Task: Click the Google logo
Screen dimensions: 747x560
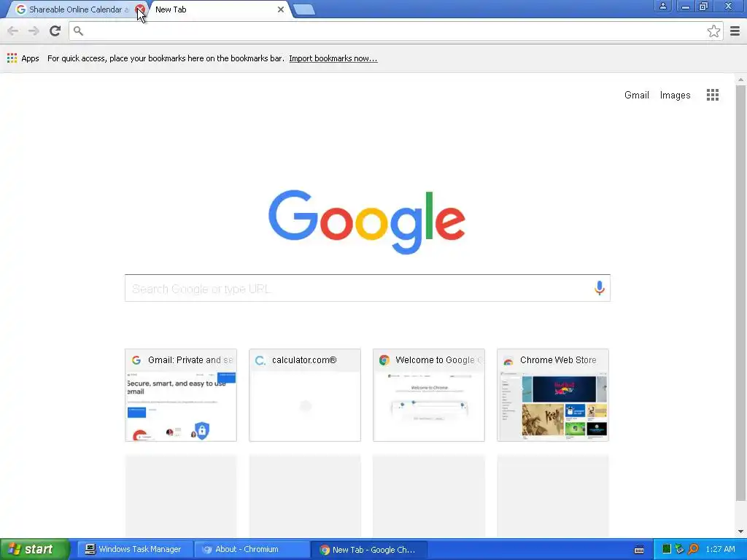Action: click(367, 222)
